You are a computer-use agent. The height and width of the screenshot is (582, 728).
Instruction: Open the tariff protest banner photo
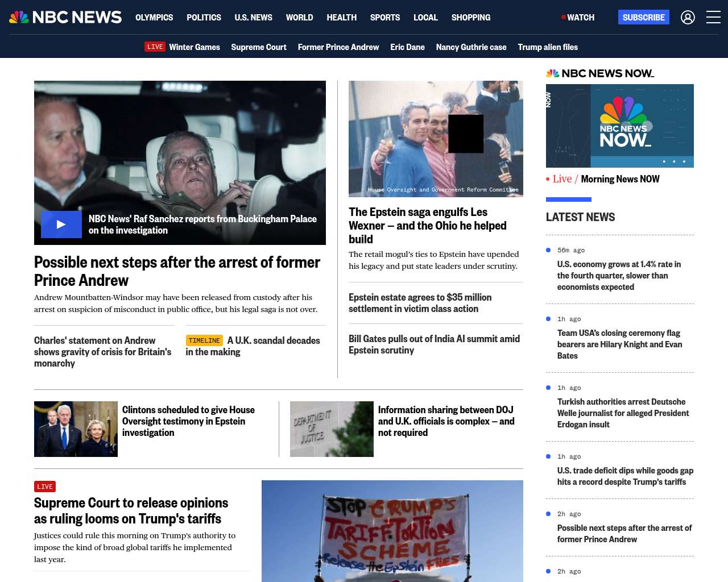(x=392, y=531)
